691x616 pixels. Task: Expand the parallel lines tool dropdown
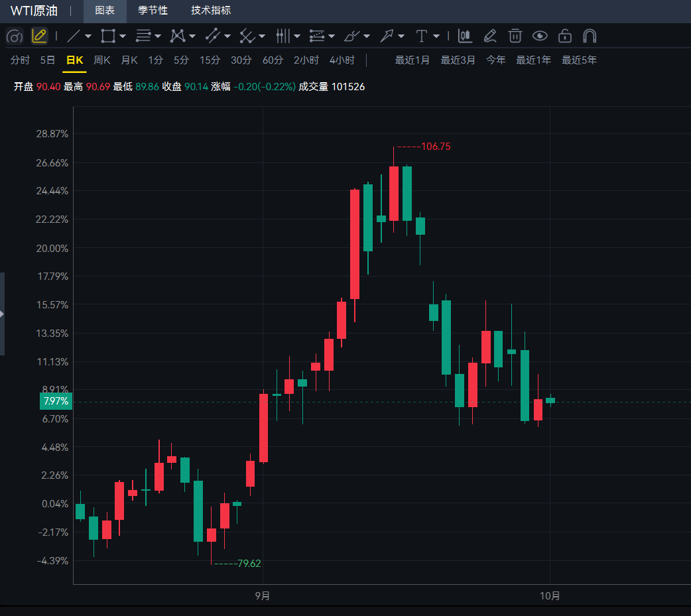coord(158,36)
